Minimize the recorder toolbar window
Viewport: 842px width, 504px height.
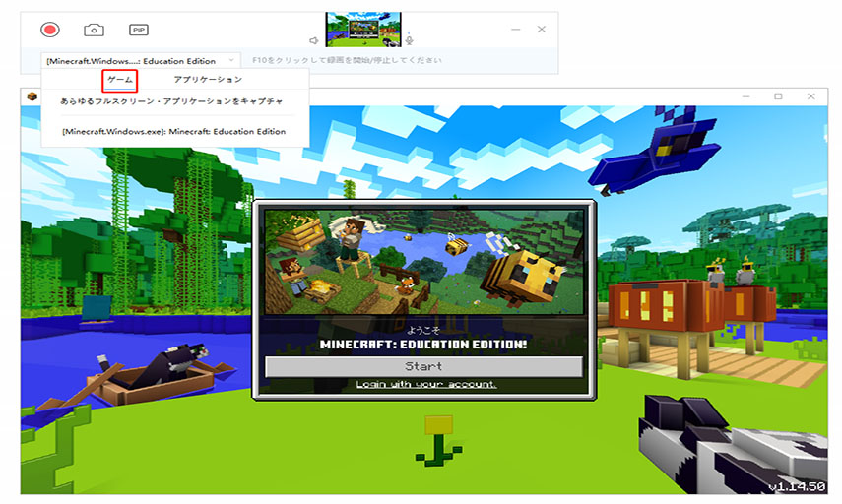point(515,29)
